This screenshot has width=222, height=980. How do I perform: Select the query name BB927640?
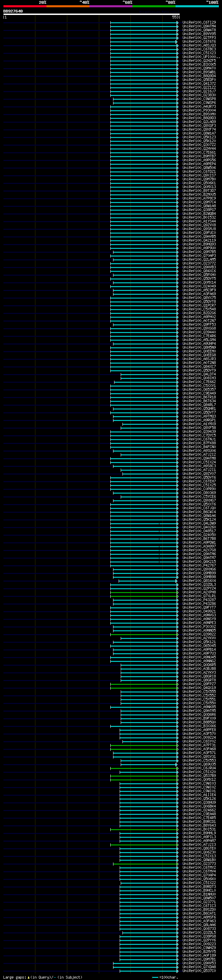13,11
